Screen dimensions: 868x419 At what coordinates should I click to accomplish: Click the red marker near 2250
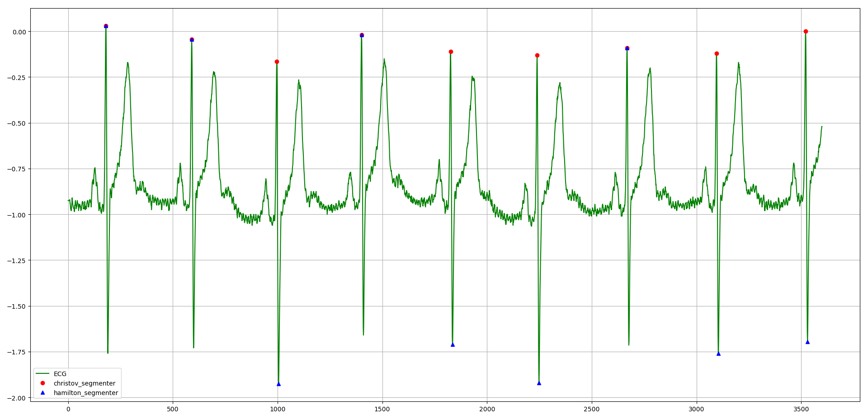pos(537,55)
